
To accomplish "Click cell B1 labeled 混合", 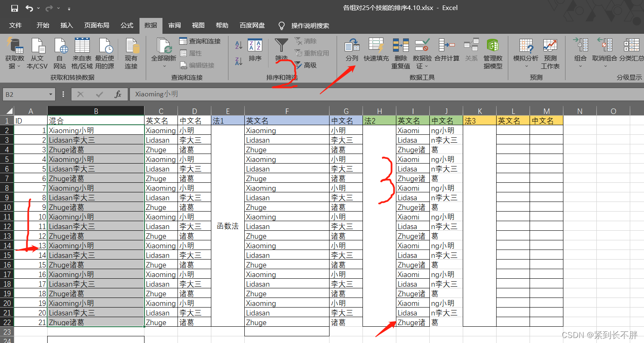I will 96,121.
